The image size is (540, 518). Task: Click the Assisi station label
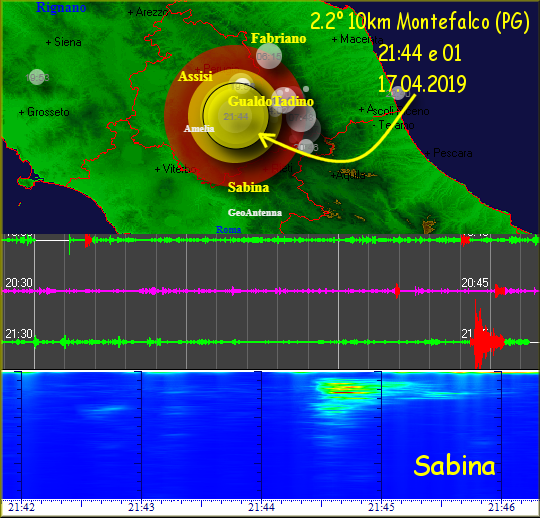pos(195,76)
